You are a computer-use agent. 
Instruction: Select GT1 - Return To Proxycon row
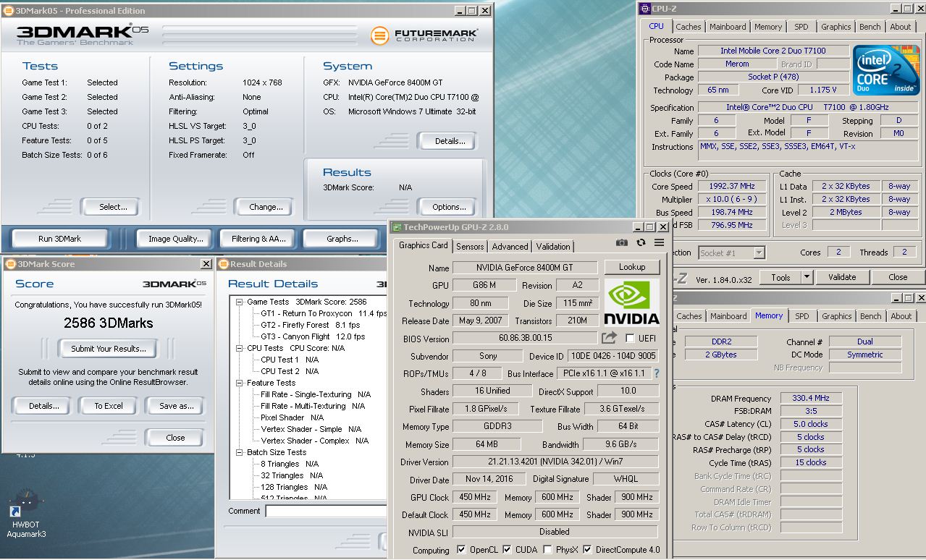coord(323,313)
